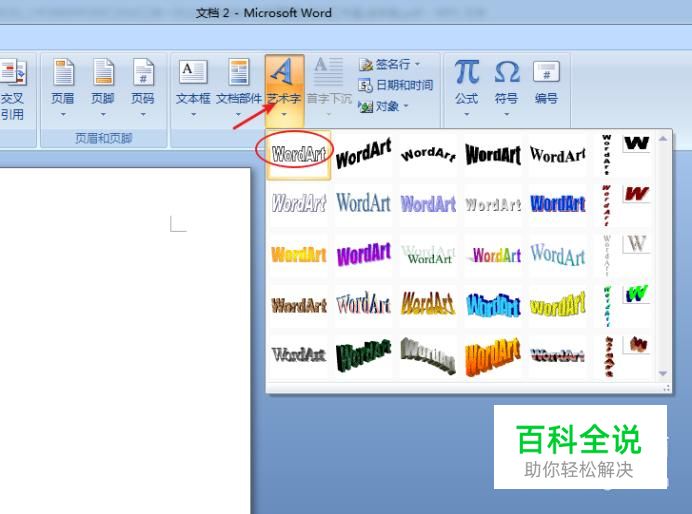Select the black W WordArt style
The image size is (692, 514).
(636, 143)
